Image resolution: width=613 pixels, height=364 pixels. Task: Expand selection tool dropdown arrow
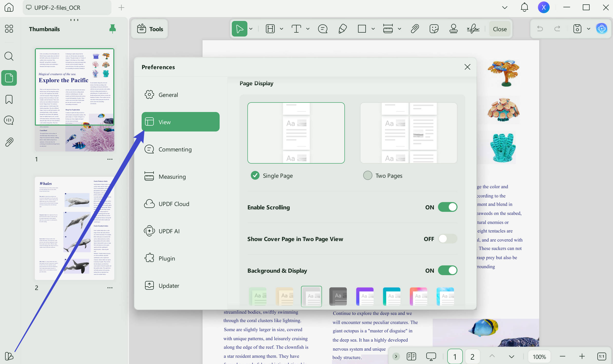[251, 29]
